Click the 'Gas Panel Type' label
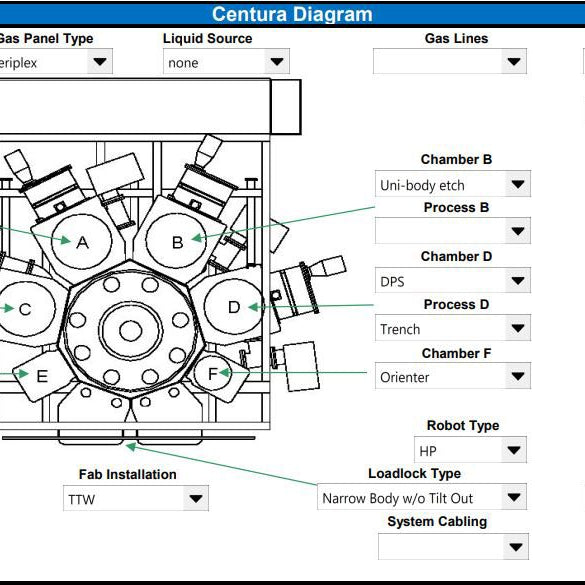 point(46,38)
